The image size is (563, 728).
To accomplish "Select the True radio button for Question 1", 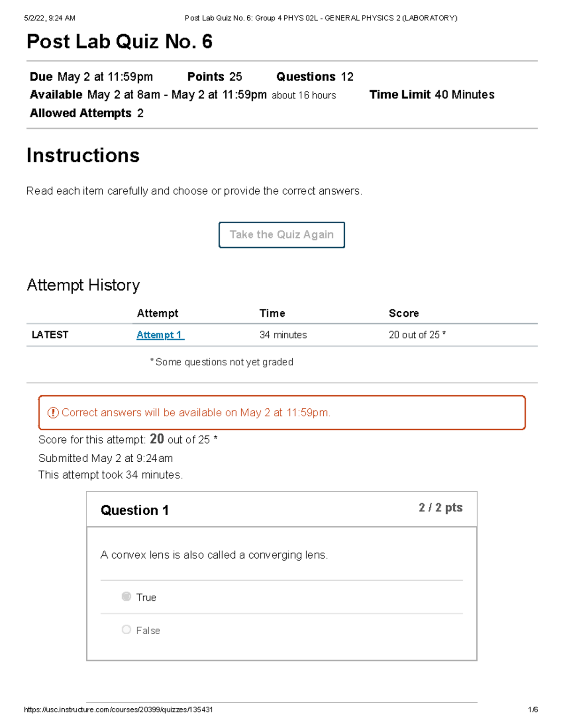I will click(x=126, y=596).
